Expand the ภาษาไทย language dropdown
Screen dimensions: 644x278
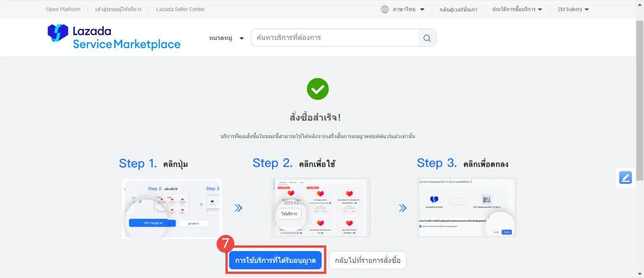pos(409,9)
